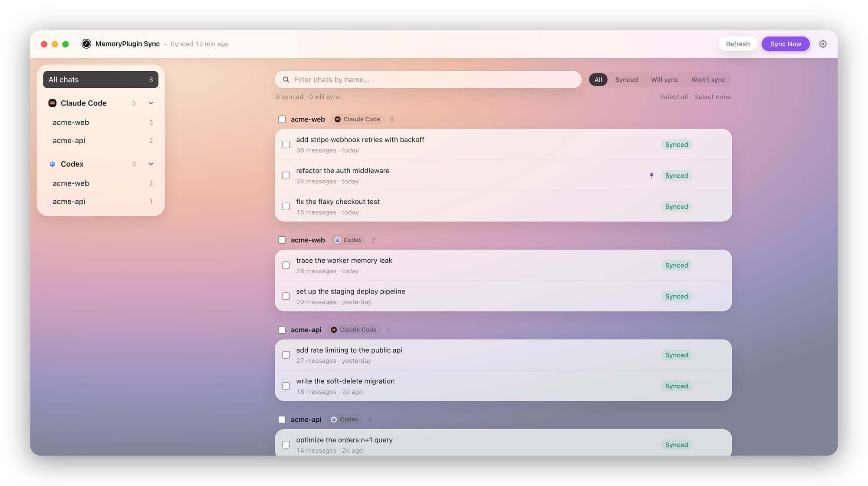
Task: Click the 36 messages · today line
Action: point(327,150)
